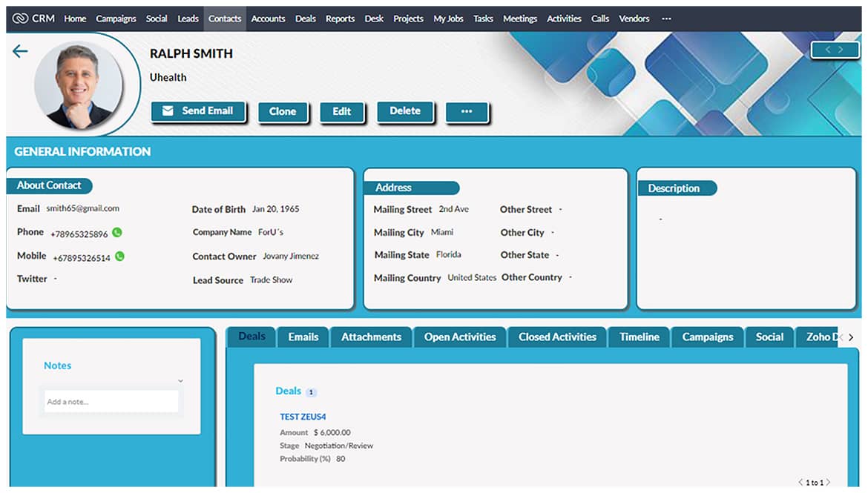Click the WhatsApp icon next to the Mobile number
This screenshot has width=868, height=493.
[119, 257]
